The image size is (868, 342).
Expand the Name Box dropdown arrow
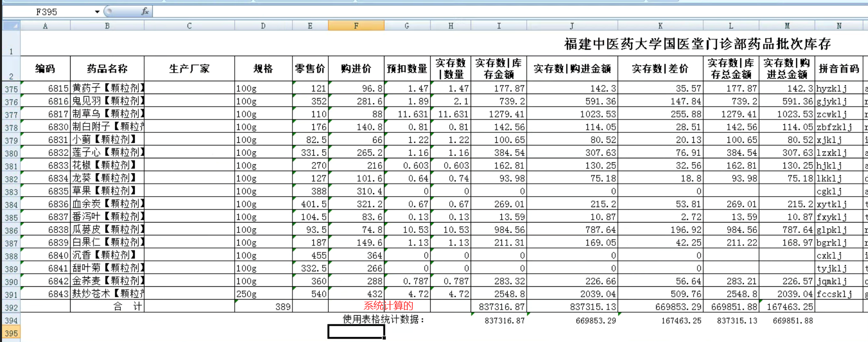pyautogui.click(x=97, y=11)
